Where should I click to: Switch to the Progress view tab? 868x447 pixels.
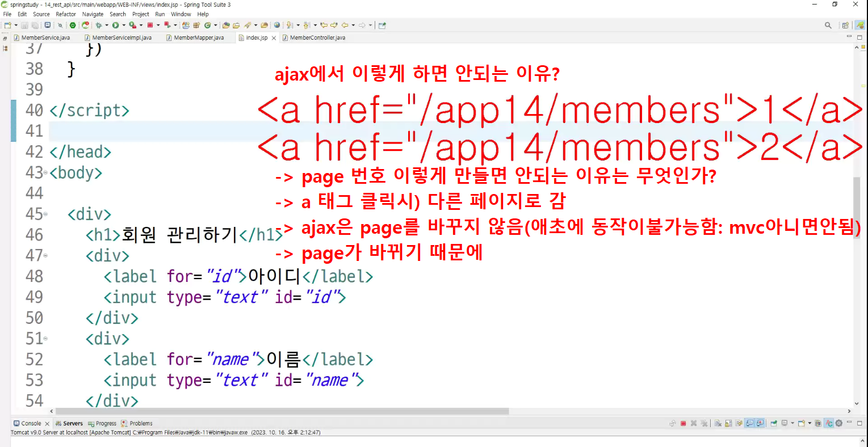click(x=102, y=423)
